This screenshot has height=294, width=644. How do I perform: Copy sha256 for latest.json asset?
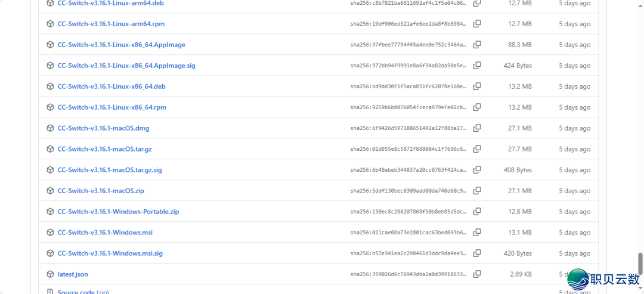pyautogui.click(x=477, y=274)
